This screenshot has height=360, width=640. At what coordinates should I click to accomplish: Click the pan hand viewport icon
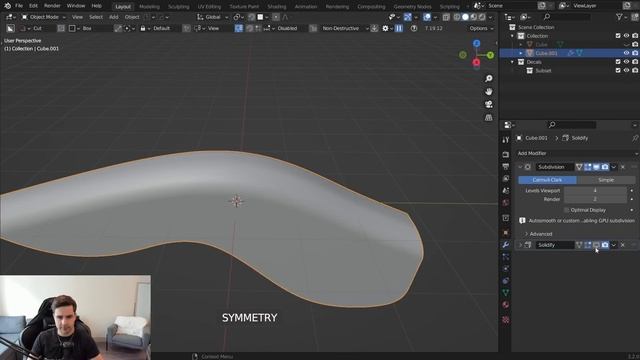point(489,91)
